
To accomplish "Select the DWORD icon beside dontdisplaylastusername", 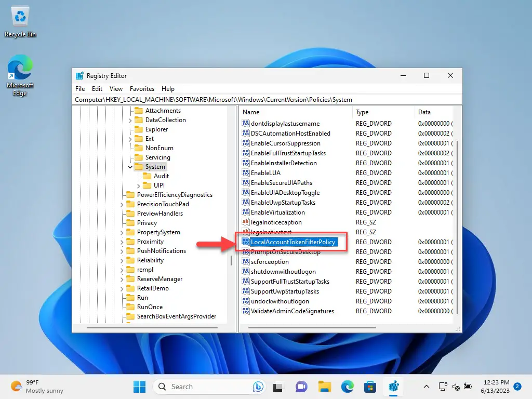I will 246,123.
